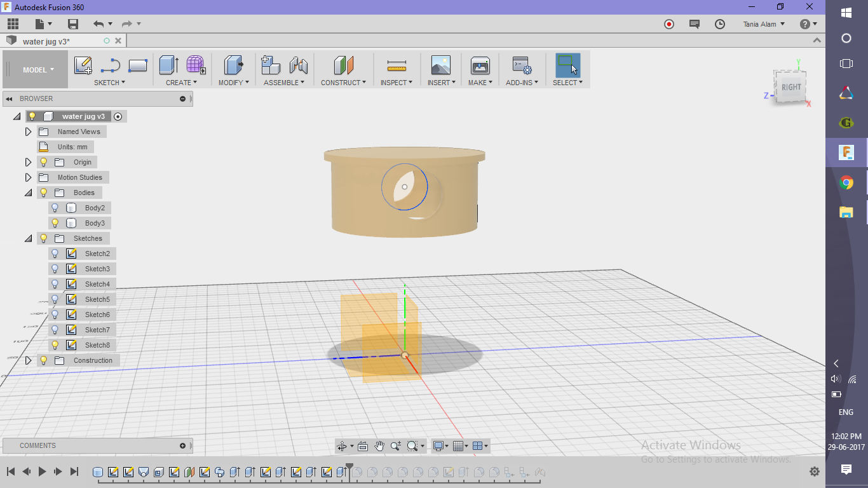Viewport: 868px width, 488px height.
Task: Click the Zoom Window magnifier icon
Action: coord(412,446)
